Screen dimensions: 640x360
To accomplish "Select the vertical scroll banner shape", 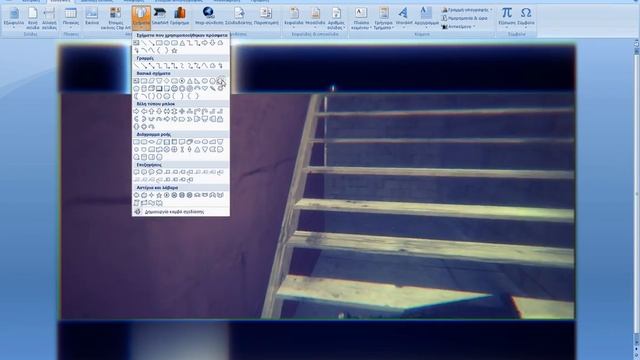I will click(x=136, y=203).
